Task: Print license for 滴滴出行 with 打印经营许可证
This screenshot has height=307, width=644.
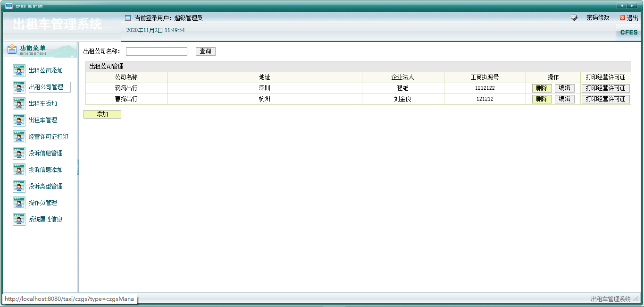Action: (x=606, y=88)
